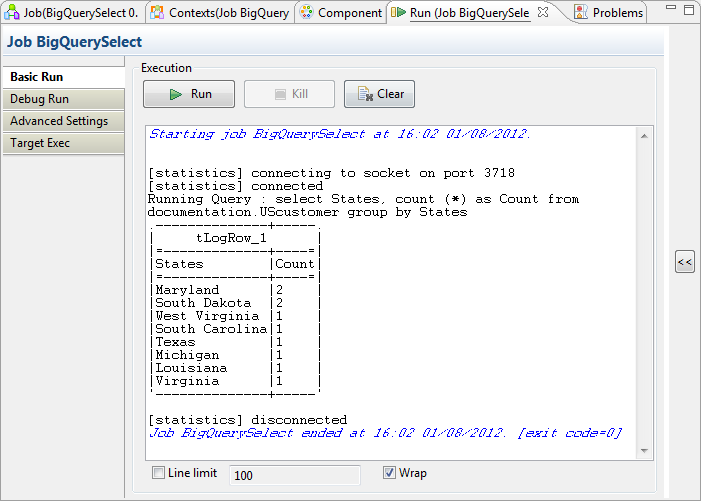The height and width of the screenshot is (501, 701).
Task: Maximize the view panel
Action: tap(689, 9)
